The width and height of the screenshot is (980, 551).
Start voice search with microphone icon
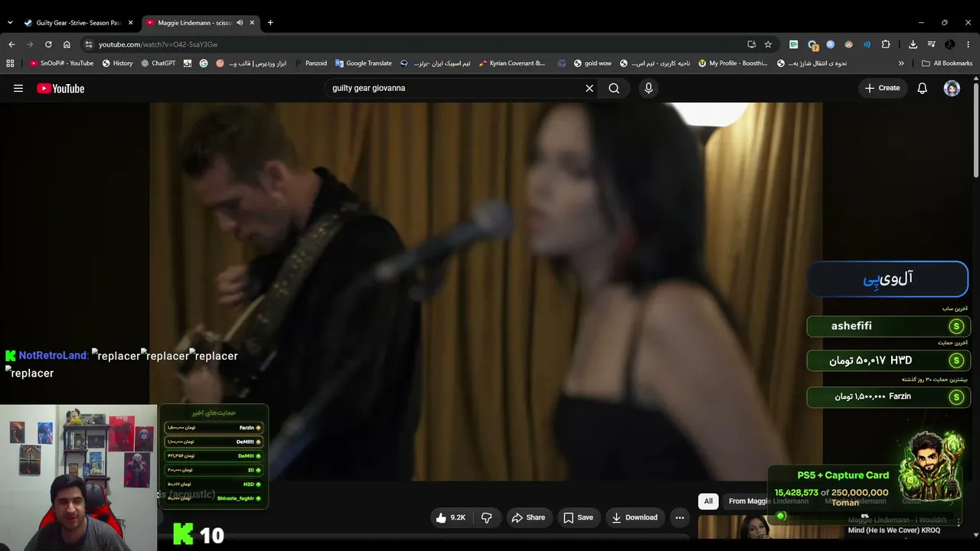(648, 88)
